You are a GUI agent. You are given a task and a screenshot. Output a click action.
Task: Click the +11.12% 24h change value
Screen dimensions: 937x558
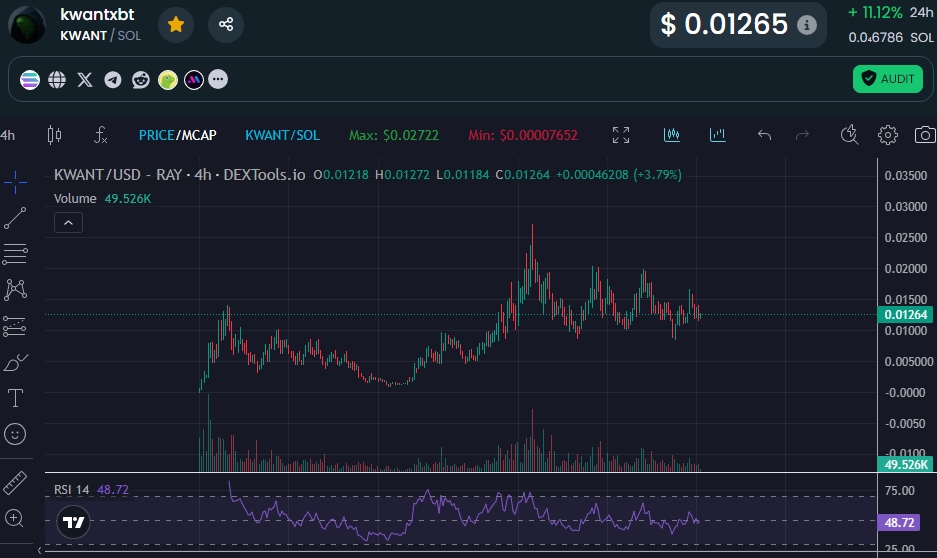pos(875,13)
